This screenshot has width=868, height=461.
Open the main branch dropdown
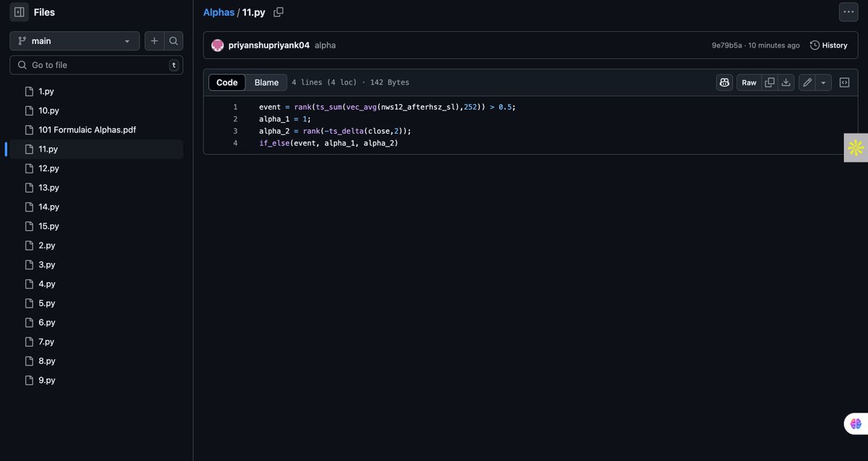[x=75, y=41]
